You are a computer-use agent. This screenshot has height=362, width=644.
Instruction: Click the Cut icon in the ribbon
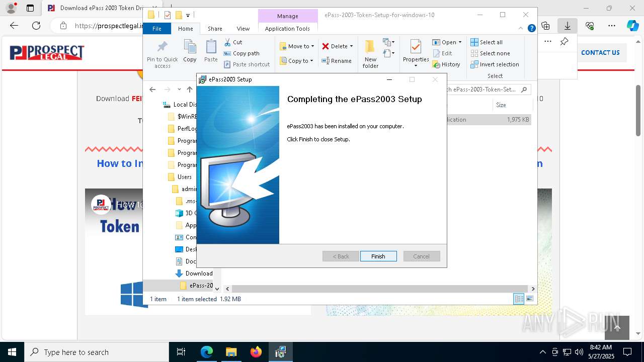point(227,42)
